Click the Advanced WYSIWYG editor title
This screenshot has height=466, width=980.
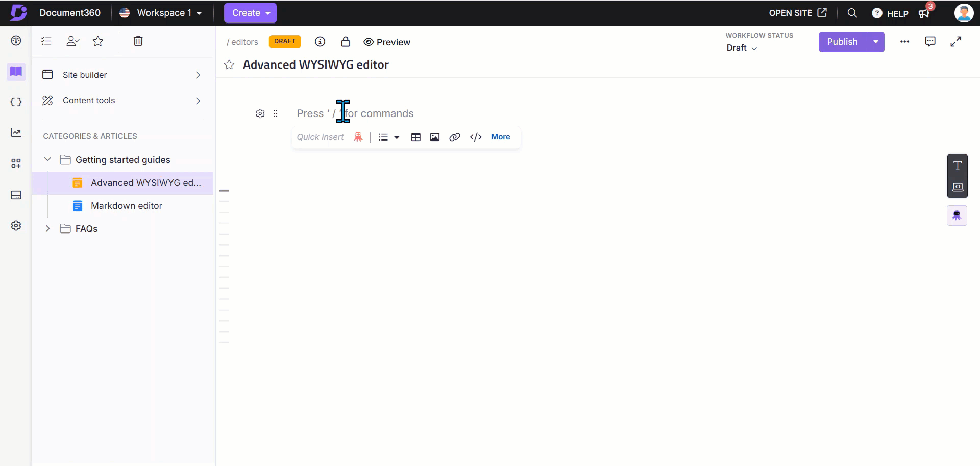[316, 65]
